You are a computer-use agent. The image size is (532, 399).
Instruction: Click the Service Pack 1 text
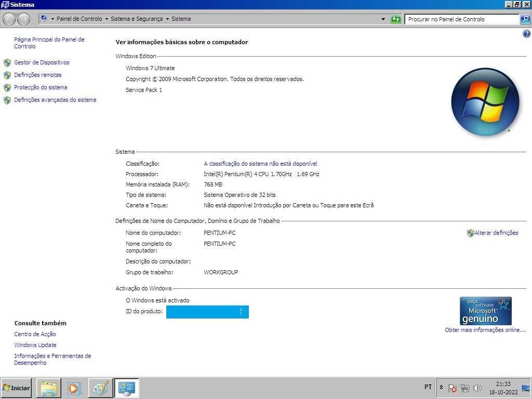[144, 90]
